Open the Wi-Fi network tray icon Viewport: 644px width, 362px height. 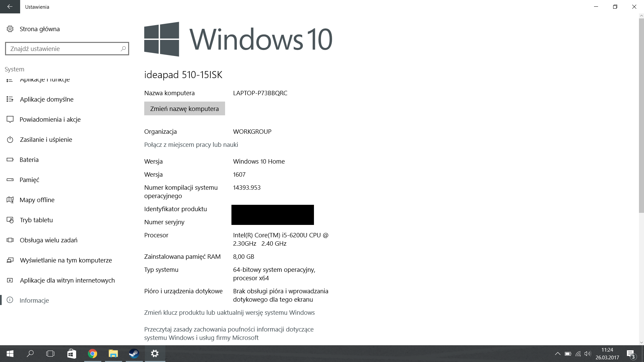(x=578, y=354)
